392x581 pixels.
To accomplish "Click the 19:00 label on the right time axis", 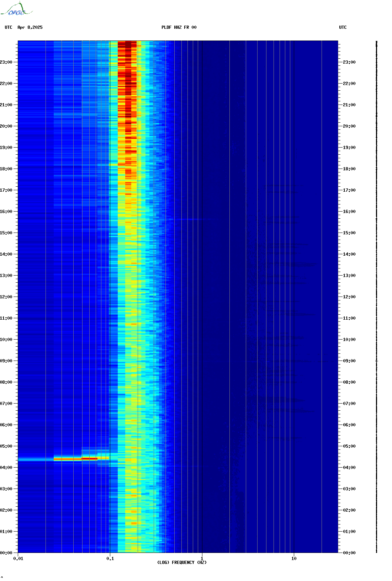I will 349,148.
